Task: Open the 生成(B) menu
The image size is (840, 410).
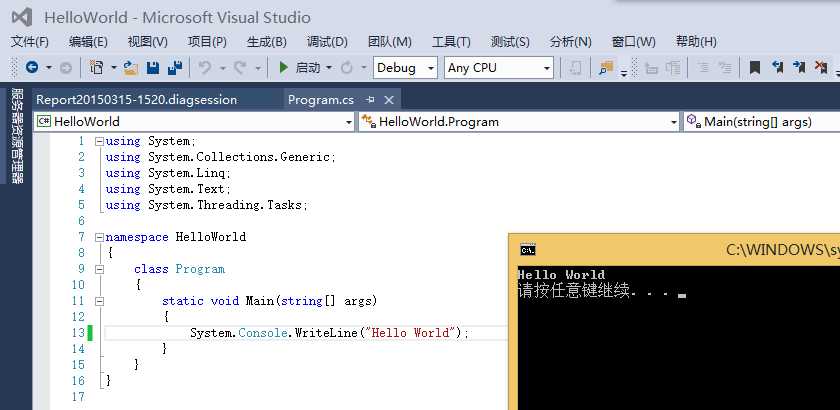Action: [x=266, y=41]
